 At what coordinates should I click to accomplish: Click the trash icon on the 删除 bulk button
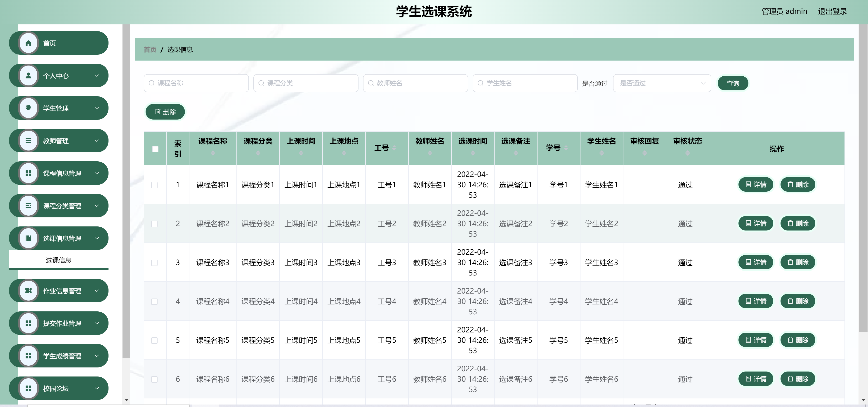pyautogui.click(x=158, y=111)
